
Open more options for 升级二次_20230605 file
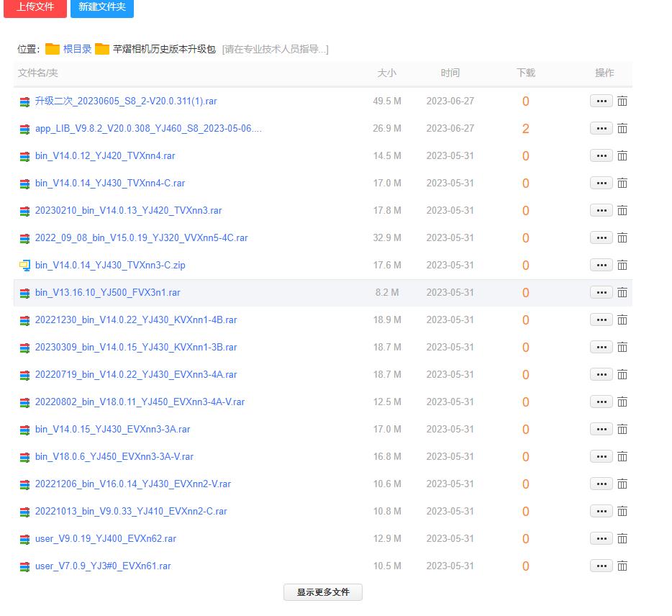601,101
